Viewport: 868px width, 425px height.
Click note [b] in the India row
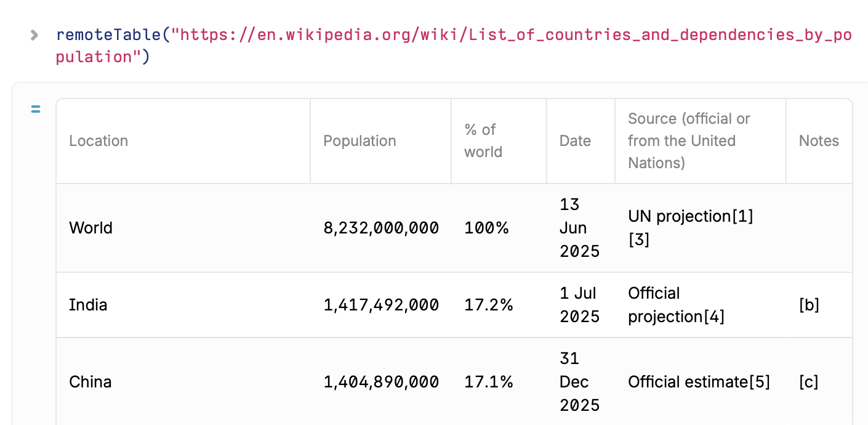click(808, 305)
